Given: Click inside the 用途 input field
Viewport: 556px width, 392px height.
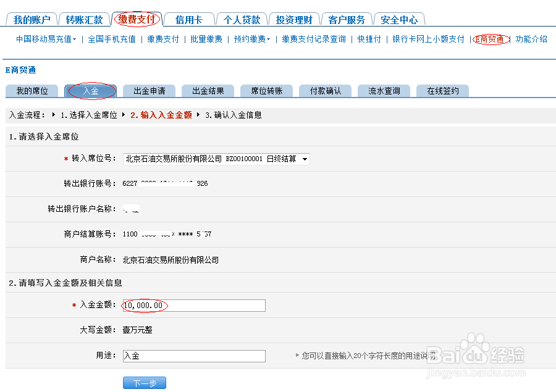Looking at the screenshot, I should [193, 356].
